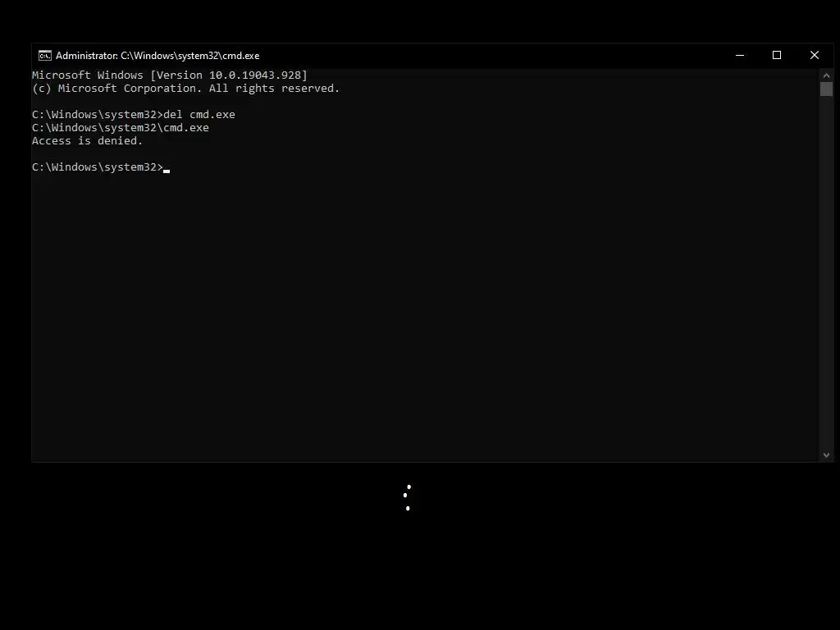
Task: Close the Administrator cmd window
Action: pos(815,55)
